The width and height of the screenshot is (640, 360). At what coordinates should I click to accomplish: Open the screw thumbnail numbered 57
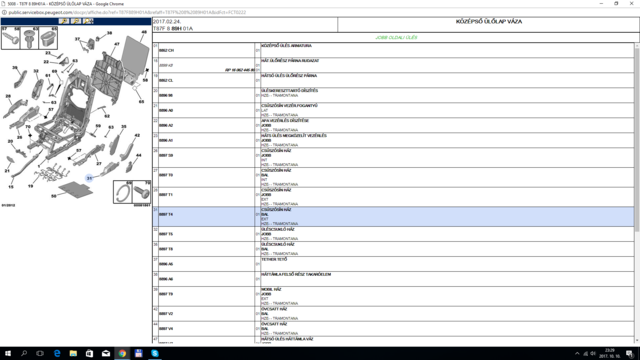(x=10, y=38)
